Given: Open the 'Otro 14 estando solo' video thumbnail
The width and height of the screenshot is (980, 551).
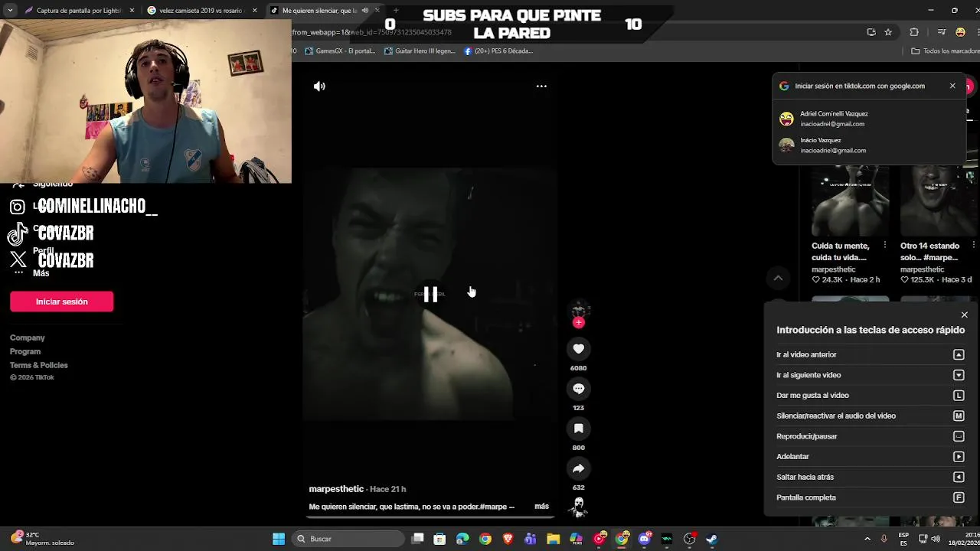Looking at the screenshot, I should click(x=938, y=200).
